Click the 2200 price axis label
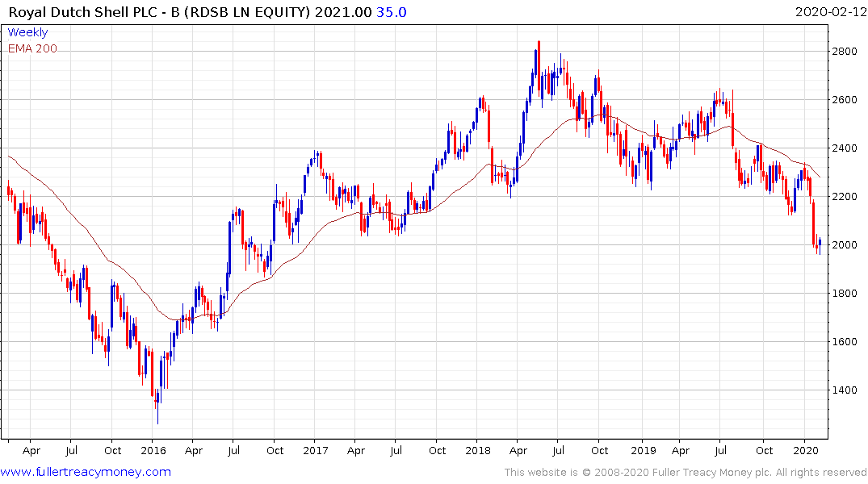 845,196
